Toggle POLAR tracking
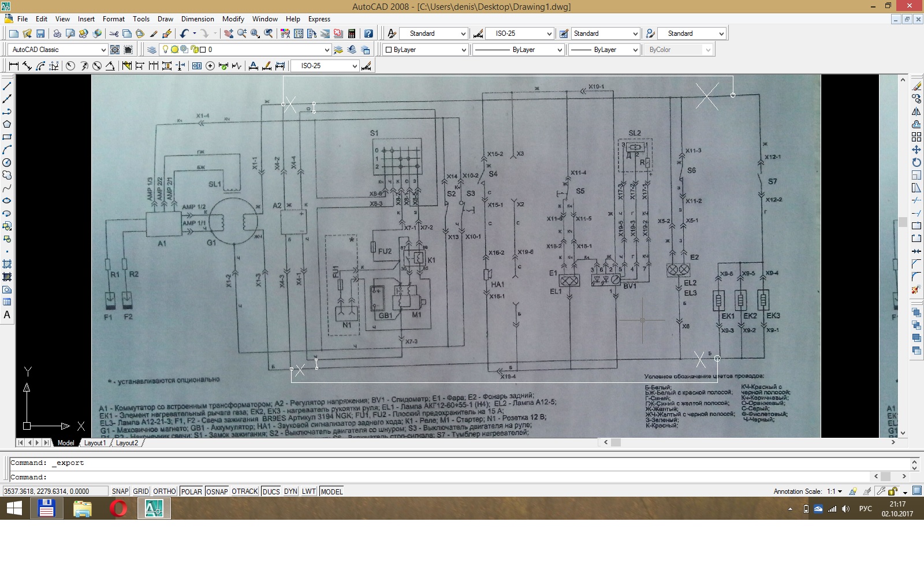 [191, 491]
